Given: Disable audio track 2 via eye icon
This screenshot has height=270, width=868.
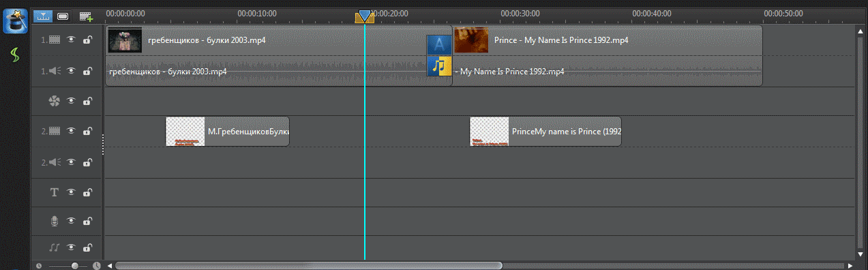Looking at the screenshot, I should [72, 162].
